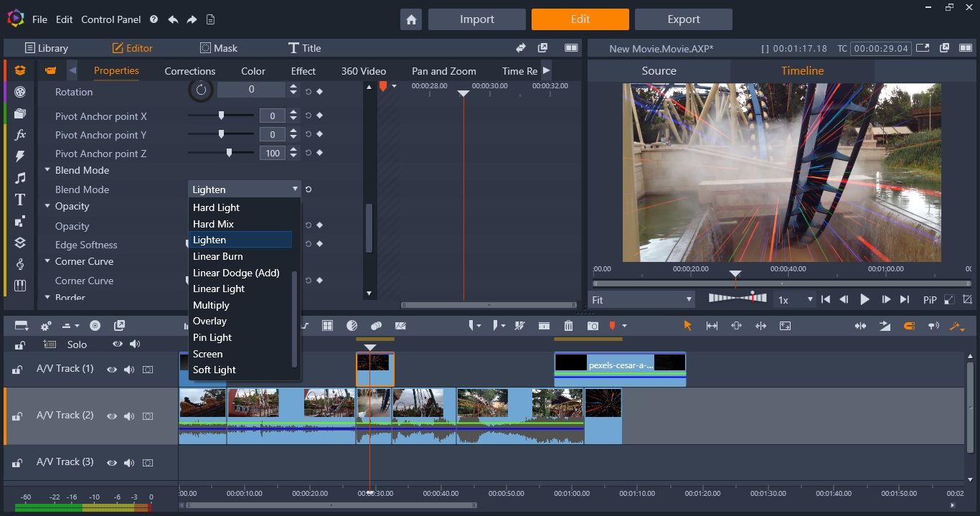Select the Transitions lightning bolt icon in sidebar
980x516 pixels.
19,156
